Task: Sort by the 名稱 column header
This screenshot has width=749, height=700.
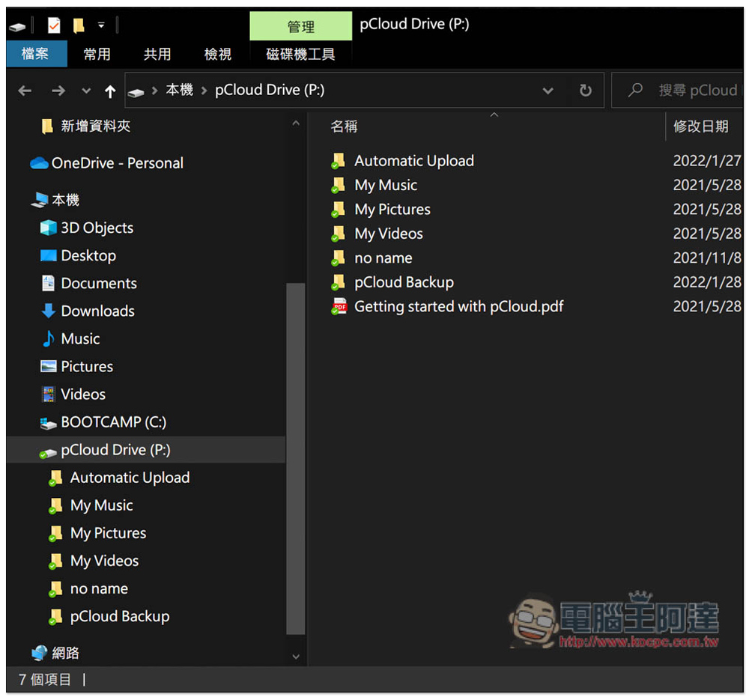Action: point(344,127)
